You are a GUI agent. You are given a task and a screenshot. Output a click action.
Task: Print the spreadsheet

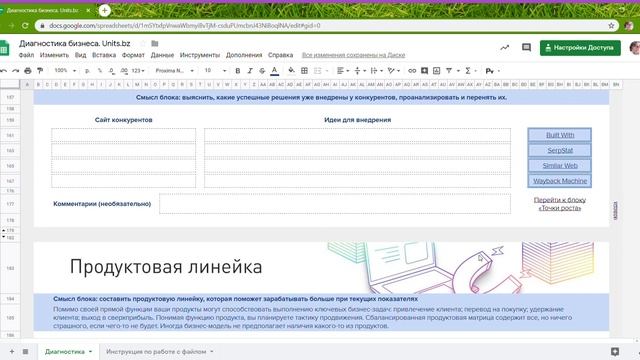(x=28, y=71)
